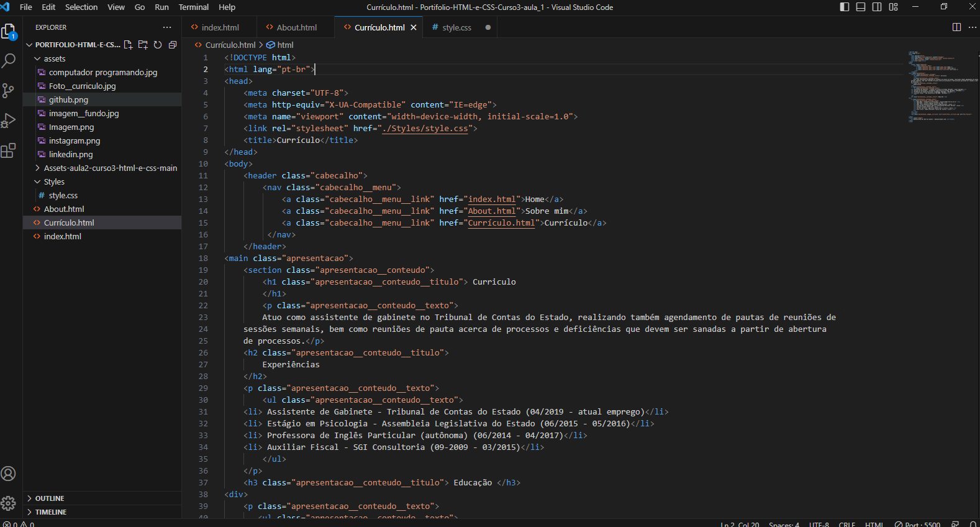Open the Manage gear icon
The image size is (980, 527).
tap(9, 503)
